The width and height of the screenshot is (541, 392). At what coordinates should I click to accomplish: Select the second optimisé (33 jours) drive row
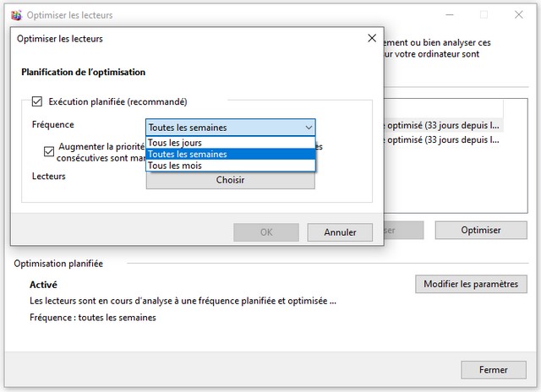443,140
